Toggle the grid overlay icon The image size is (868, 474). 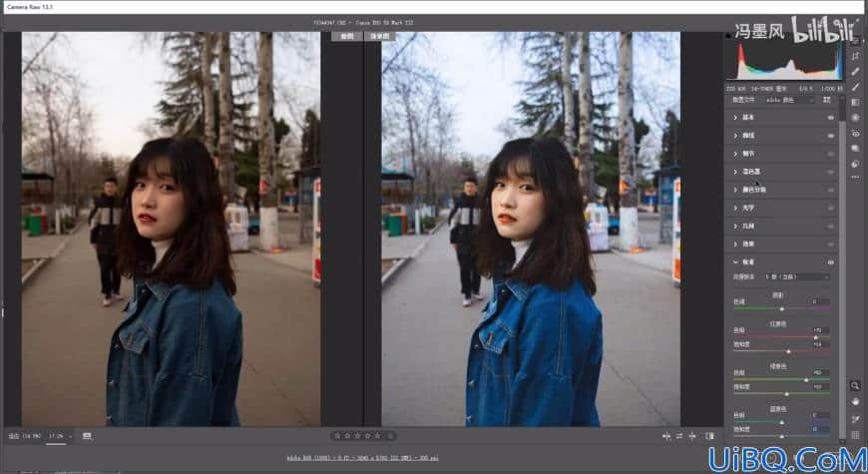855,435
